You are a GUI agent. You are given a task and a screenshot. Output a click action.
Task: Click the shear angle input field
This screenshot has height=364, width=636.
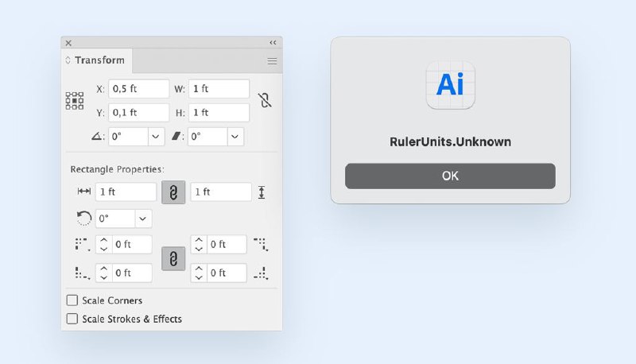[x=207, y=137]
